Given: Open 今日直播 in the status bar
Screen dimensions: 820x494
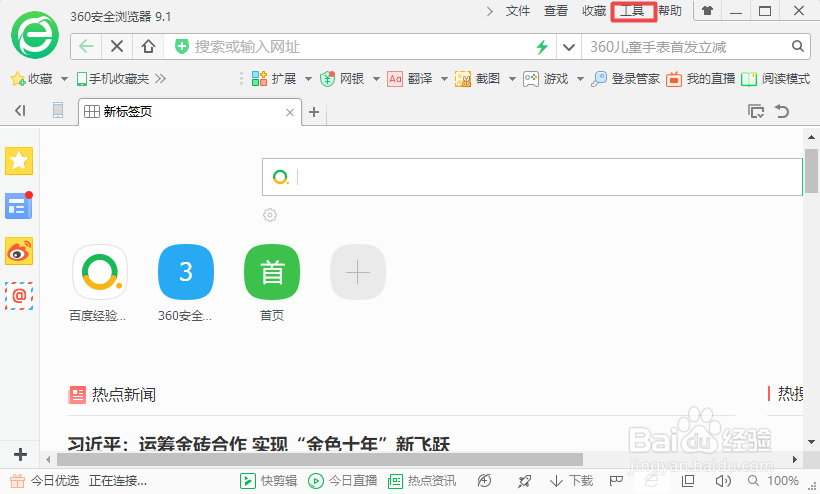Looking at the screenshot, I should [343, 480].
